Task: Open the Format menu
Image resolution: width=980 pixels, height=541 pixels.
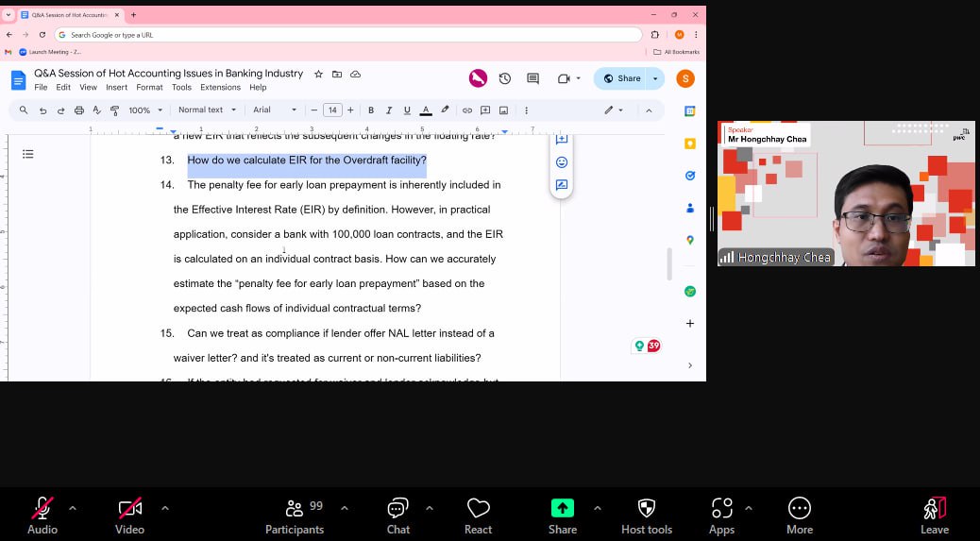Action: coord(149,88)
